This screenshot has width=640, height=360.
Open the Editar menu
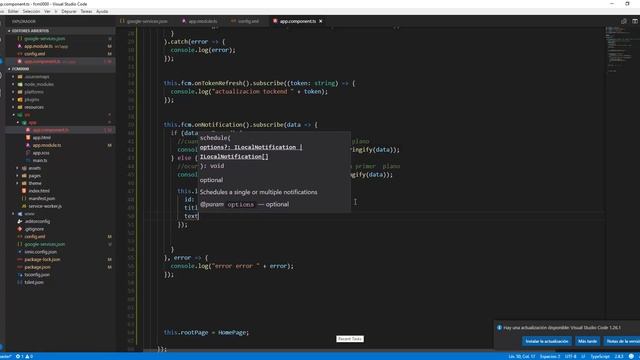13,11
